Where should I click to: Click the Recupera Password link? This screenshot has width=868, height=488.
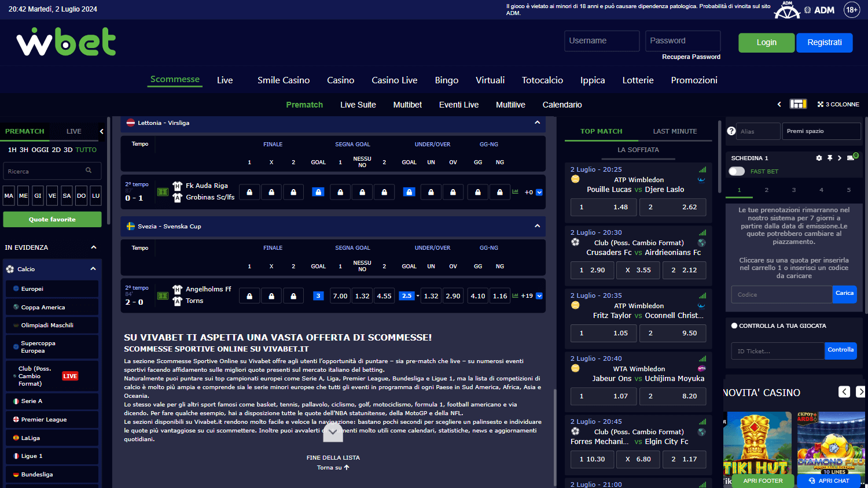coord(691,57)
